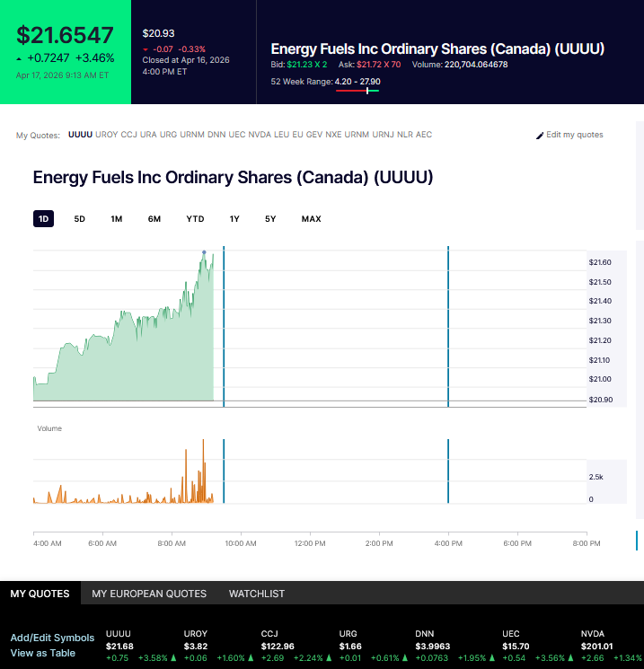Select the MAX chart range
Image resolution: width=644 pixels, height=669 pixels.
[x=311, y=219]
